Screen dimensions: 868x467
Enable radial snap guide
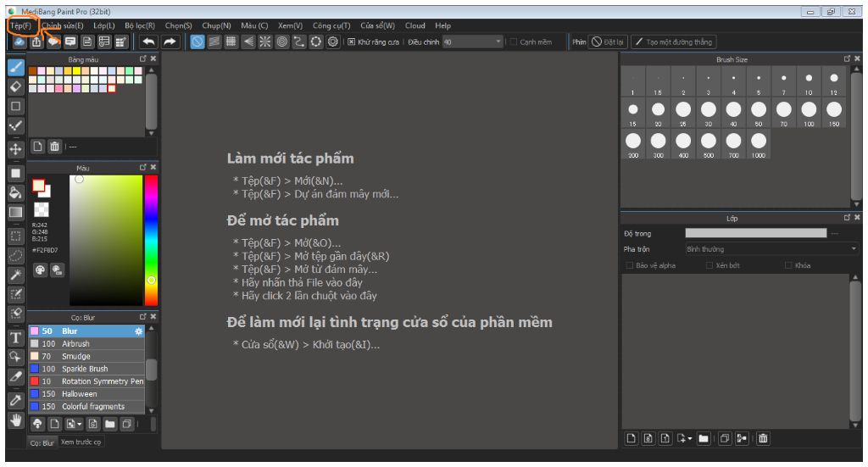(265, 42)
